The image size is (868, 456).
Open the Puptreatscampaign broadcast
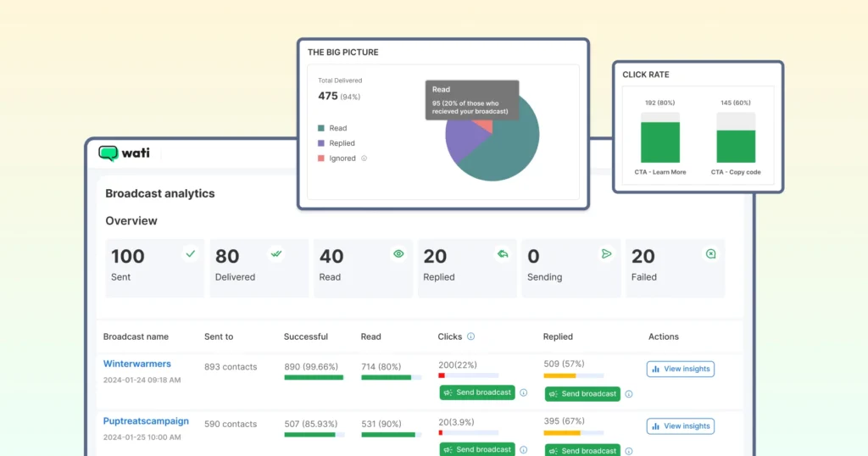coord(146,421)
